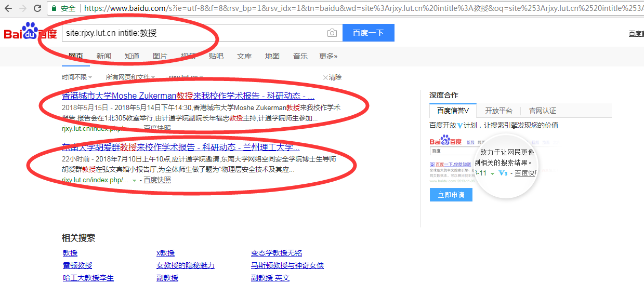Reload the page with the refresh icon
The image size is (644, 297).
point(37,8)
